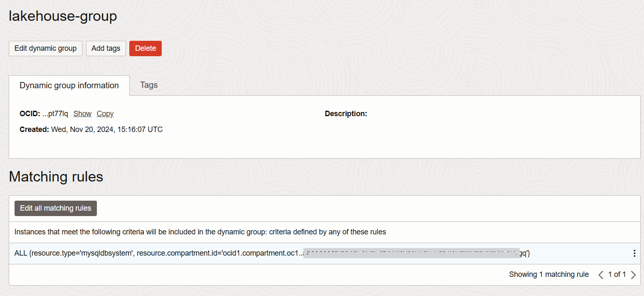Click the Showing 1 matching rule label

(x=548, y=274)
